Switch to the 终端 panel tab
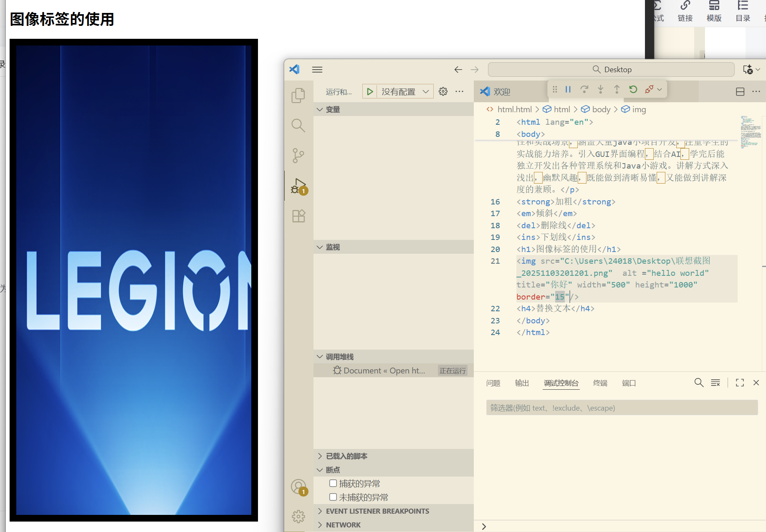 (600, 383)
